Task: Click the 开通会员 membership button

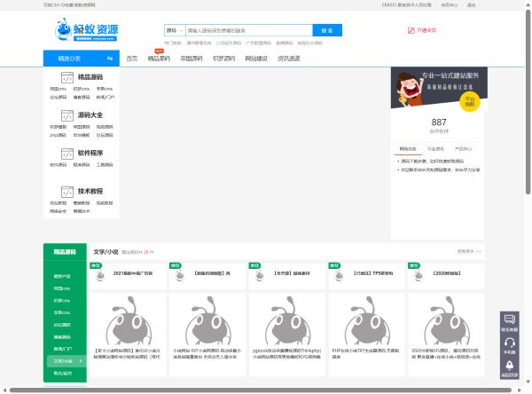Action: tap(422, 30)
